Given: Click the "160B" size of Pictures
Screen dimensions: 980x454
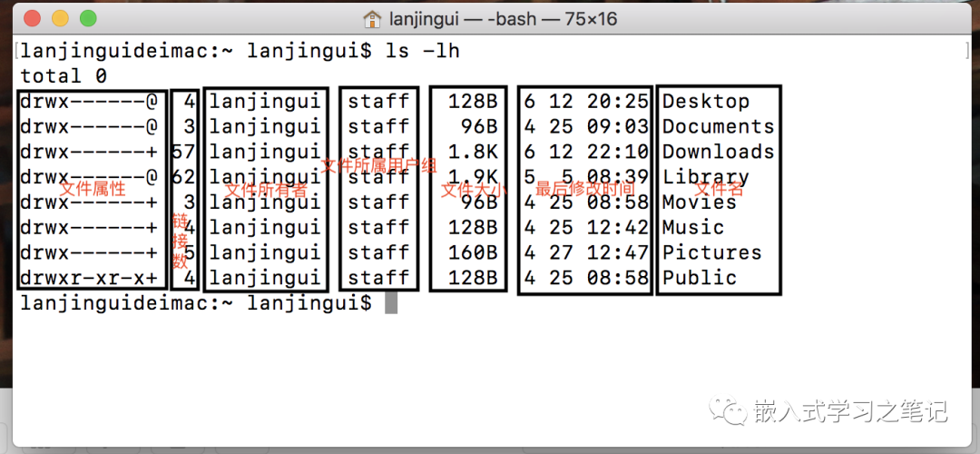Looking at the screenshot, I should click(x=473, y=252).
